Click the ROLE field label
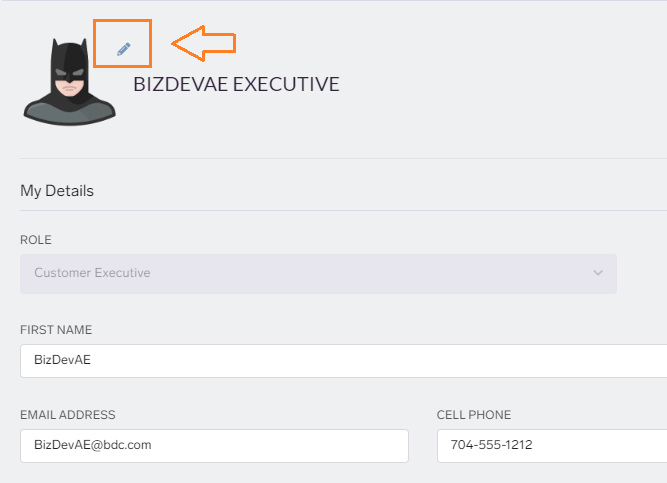 [x=36, y=240]
